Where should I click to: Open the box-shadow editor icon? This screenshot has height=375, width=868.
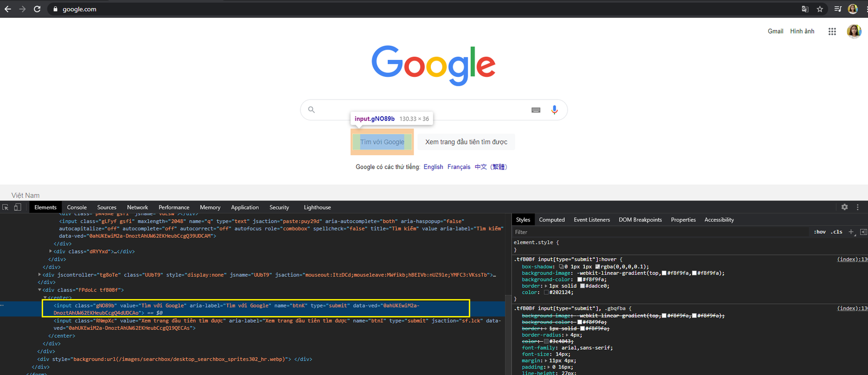[x=561, y=267]
